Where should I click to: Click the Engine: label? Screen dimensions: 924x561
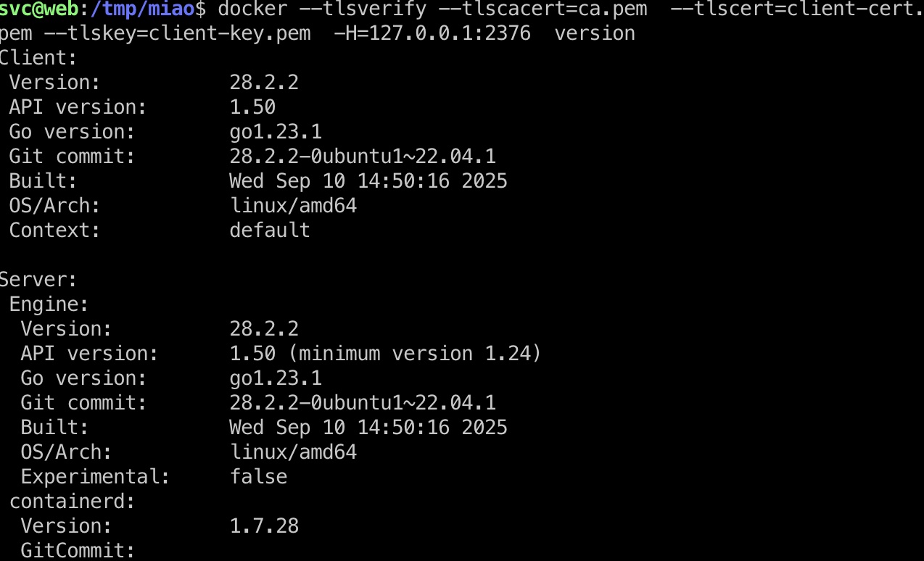click(49, 305)
